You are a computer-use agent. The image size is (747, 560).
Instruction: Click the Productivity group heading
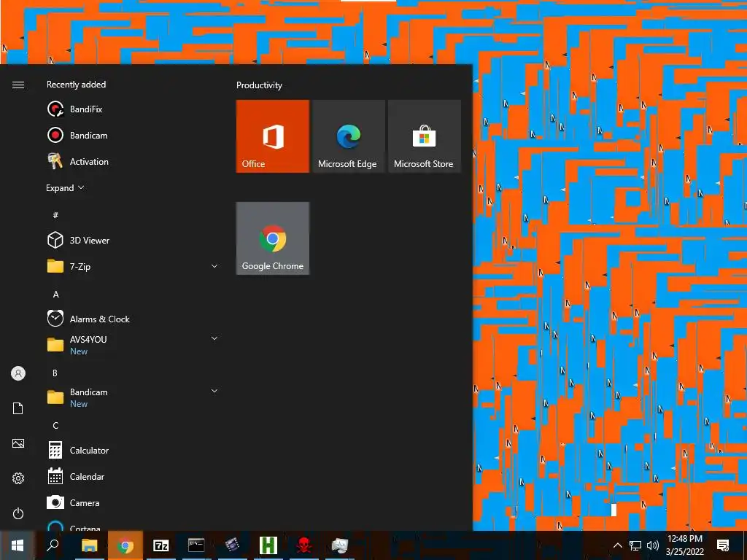(x=259, y=85)
